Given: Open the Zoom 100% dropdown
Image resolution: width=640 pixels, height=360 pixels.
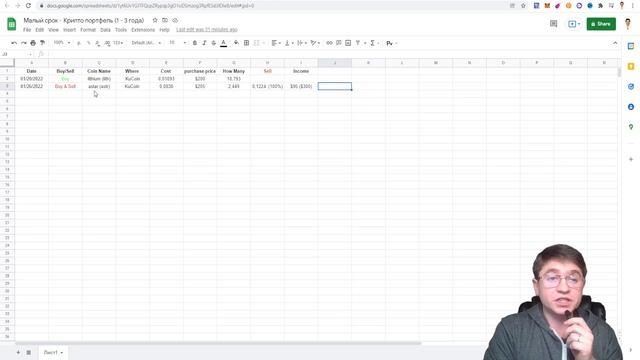Looking at the screenshot, I should tap(62, 43).
